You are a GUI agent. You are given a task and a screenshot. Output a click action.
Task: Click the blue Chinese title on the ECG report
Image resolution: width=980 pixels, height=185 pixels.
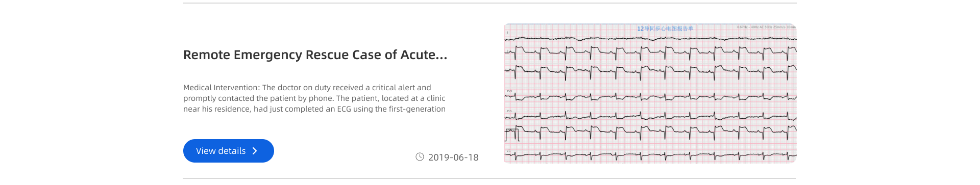coord(665,29)
